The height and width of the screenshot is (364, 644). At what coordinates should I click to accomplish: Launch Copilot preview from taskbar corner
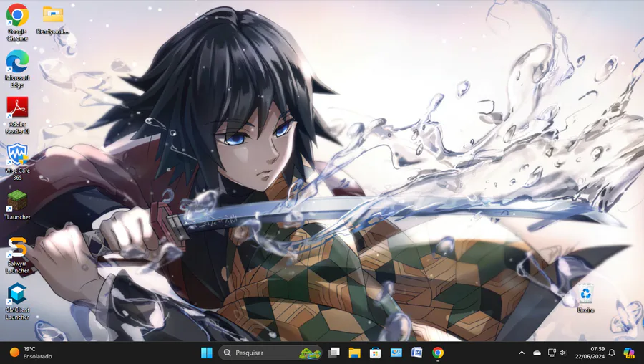[x=628, y=353]
